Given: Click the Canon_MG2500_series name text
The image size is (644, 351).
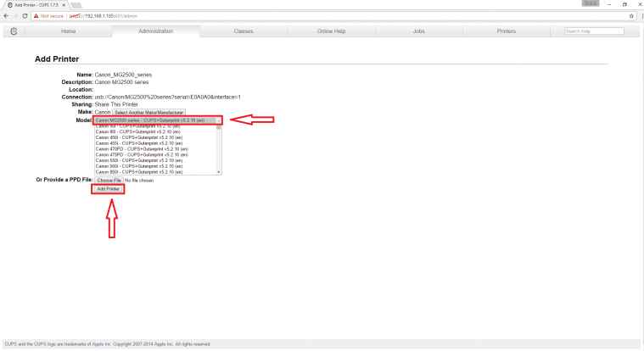Looking at the screenshot, I should pyautogui.click(x=123, y=75).
